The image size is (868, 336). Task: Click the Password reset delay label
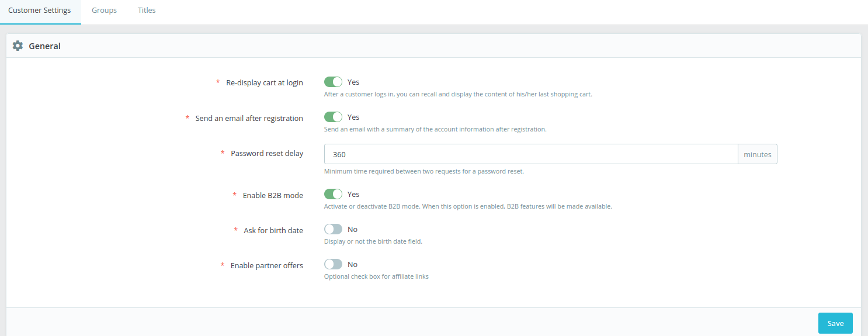[267, 153]
